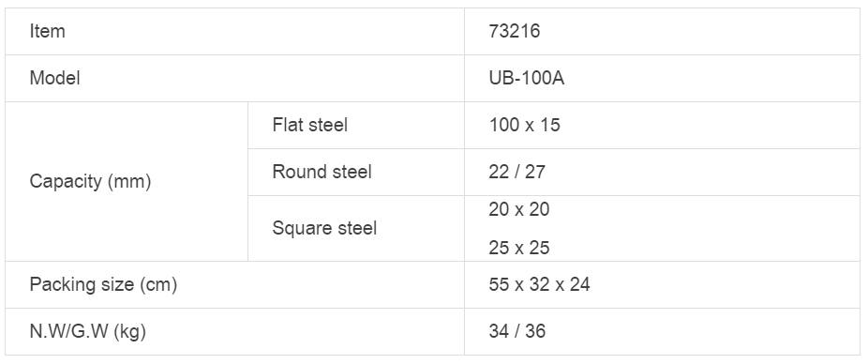The height and width of the screenshot is (364, 868).
Task: Click the word Capacity in the table
Action: tap(66, 182)
